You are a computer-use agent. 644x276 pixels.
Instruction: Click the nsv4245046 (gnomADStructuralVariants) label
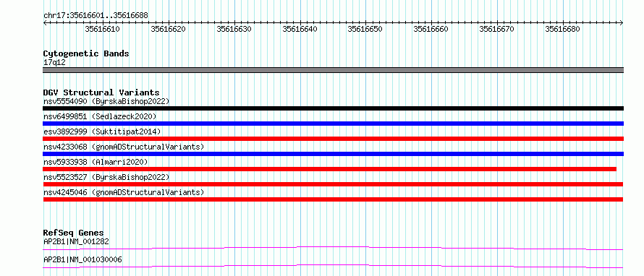124,192
